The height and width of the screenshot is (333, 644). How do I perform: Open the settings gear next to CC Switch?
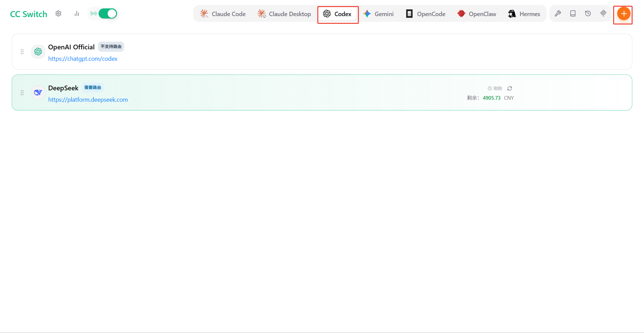click(x=58, y=13)
